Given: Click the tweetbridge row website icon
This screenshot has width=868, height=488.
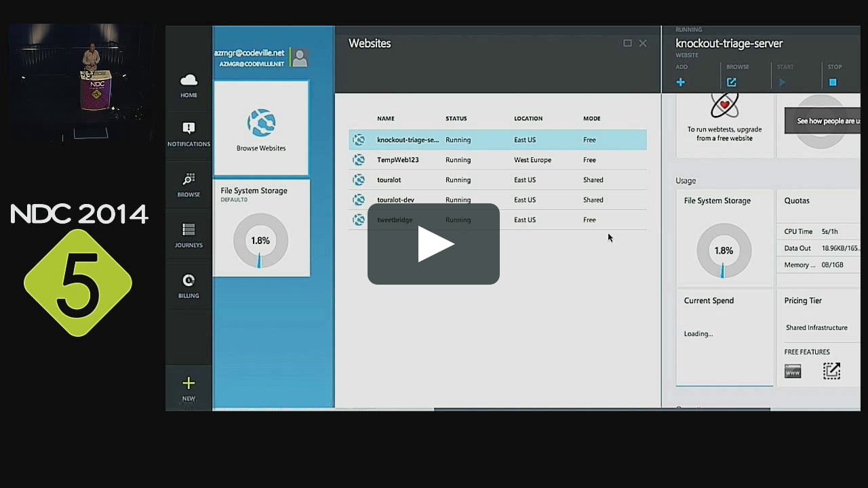Looking at the screenshot, I should (x=359, y=220).
